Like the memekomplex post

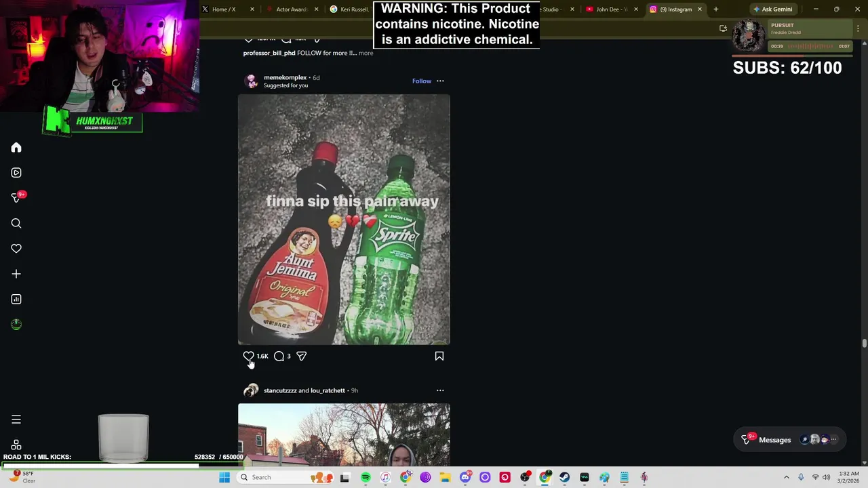pyautogui.click(x=249, y=356)
